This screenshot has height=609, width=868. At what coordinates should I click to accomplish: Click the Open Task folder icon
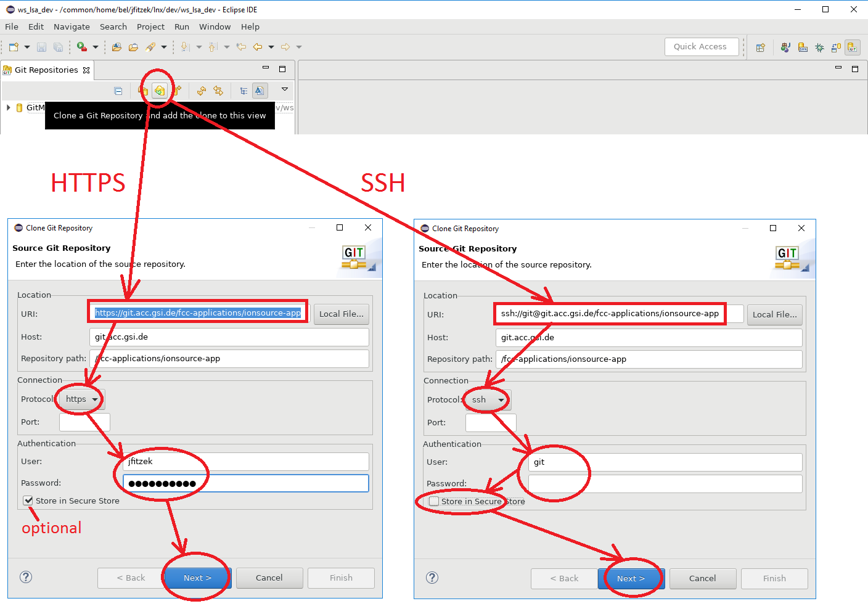click(133, 47)
